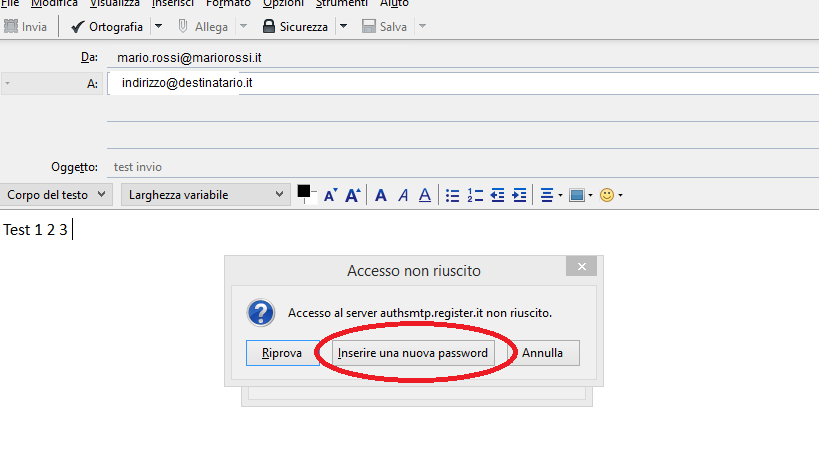The width and height of the screenshot is (819, 468).
Task: Click the A recipient address field
Action: tap(463, 83)
